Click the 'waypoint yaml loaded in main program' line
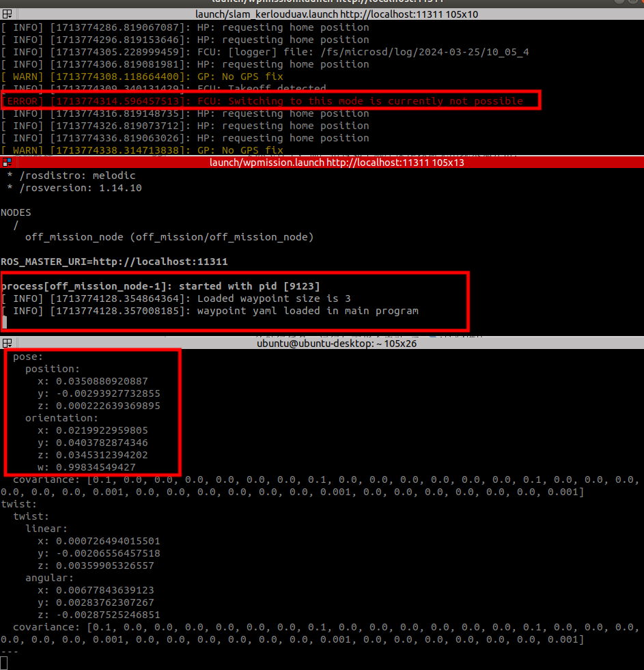 [307, 311]
